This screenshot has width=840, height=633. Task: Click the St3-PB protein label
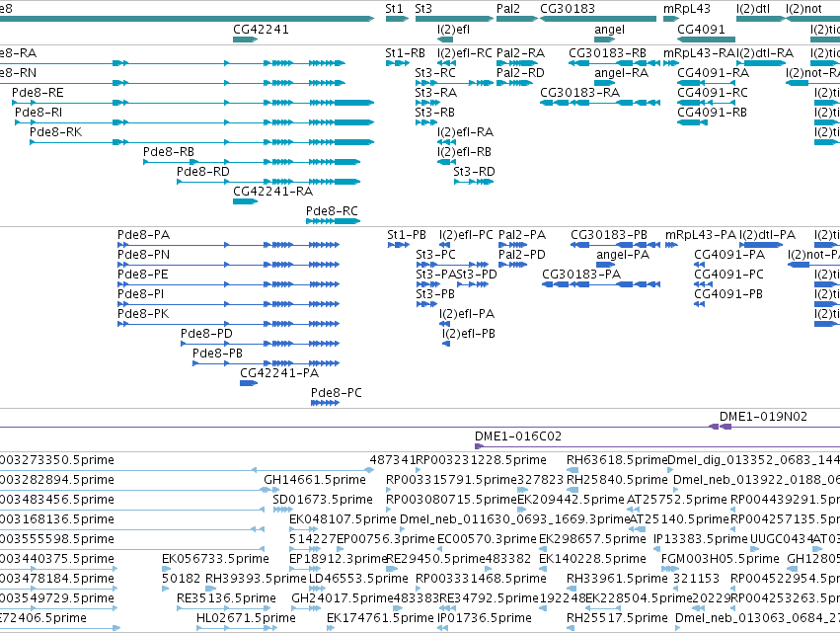tap(435, 294)
